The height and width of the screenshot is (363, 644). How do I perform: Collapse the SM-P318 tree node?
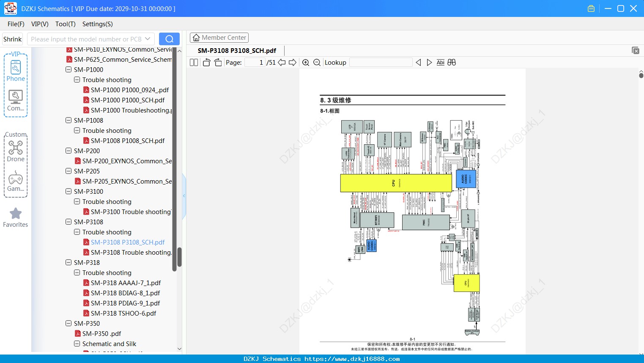point(69,262)
